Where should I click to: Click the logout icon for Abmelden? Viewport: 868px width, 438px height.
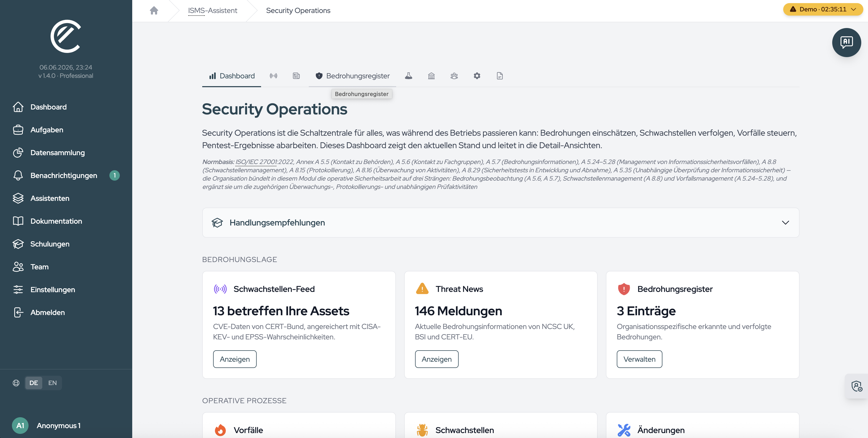18,313
